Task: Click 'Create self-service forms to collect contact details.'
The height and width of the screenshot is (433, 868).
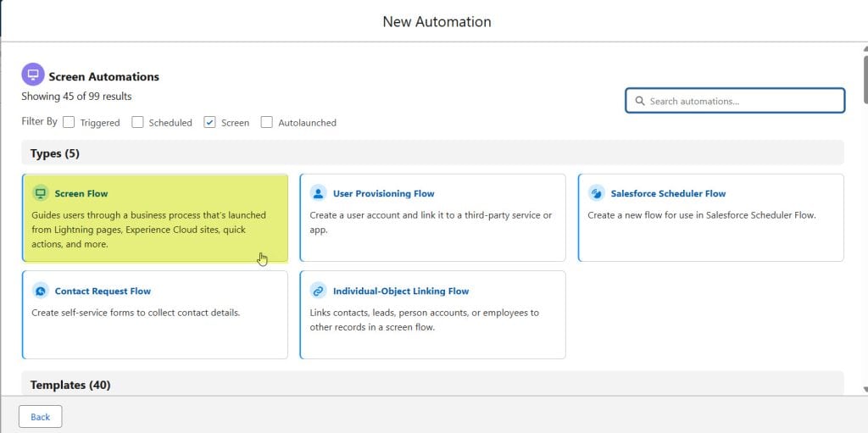Action: coord(136,313)
